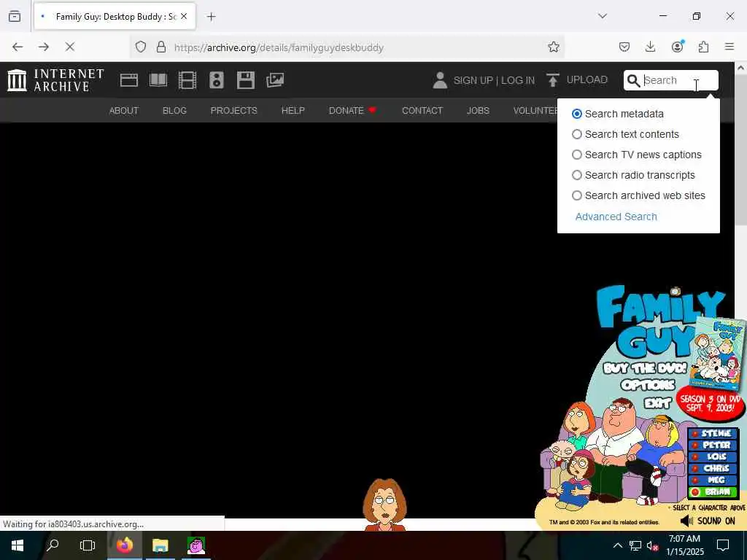
Task: Open the Software floppy disk icon
Action: pyautogui.click(x=246, y=80)
